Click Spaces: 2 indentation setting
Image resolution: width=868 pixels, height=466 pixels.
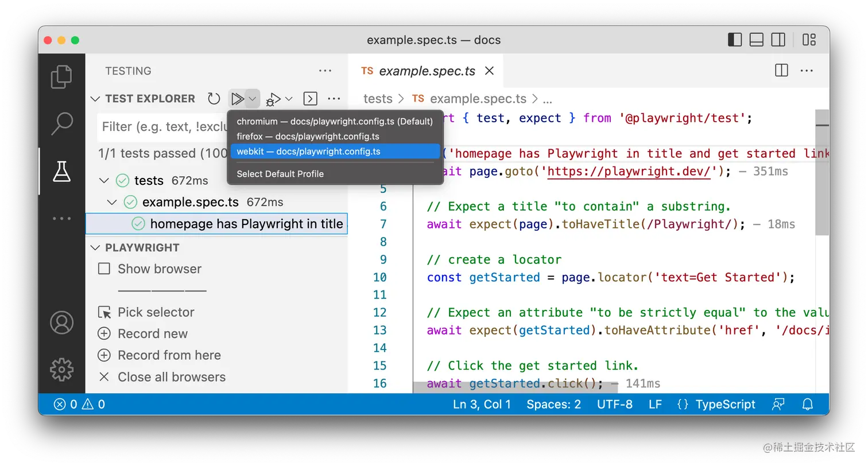[554, 404]
